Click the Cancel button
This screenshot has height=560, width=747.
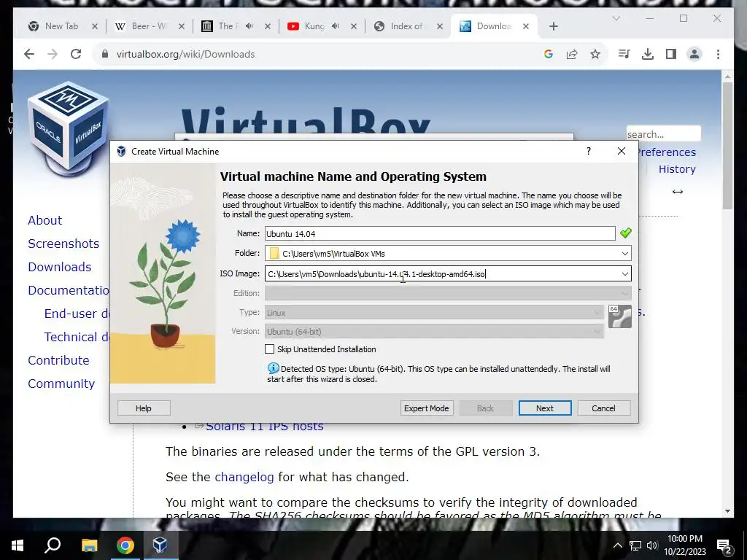(603, 408)
